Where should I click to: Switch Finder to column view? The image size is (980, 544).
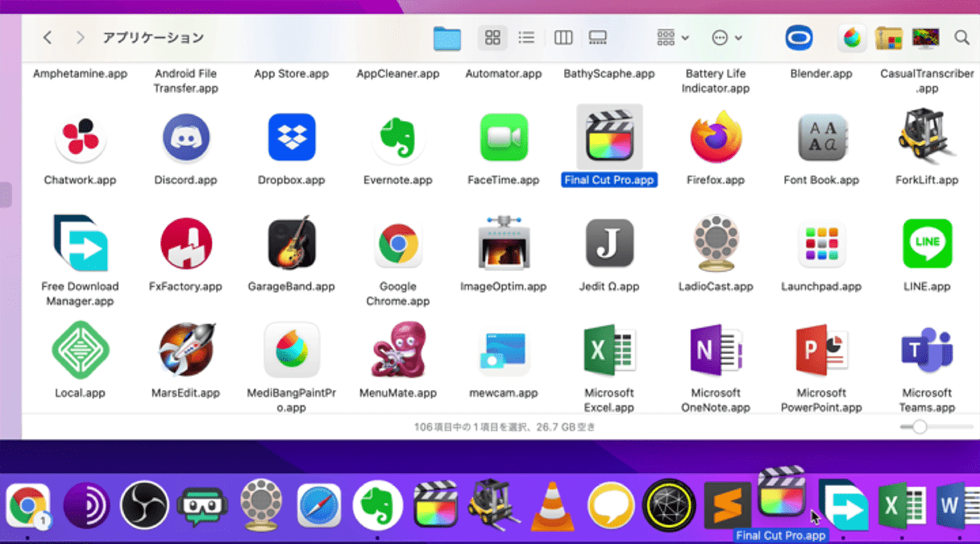click(x=563, y=37)
